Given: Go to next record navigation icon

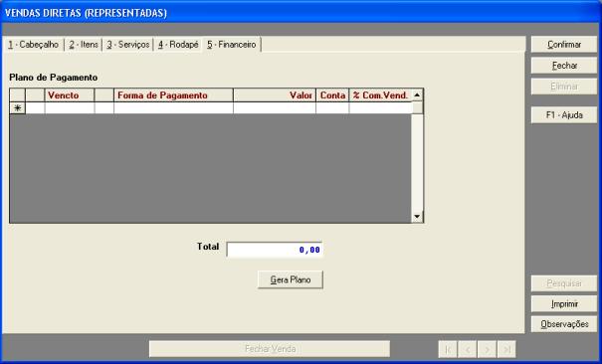Looking at the screenshot, I should coord(487,349).
